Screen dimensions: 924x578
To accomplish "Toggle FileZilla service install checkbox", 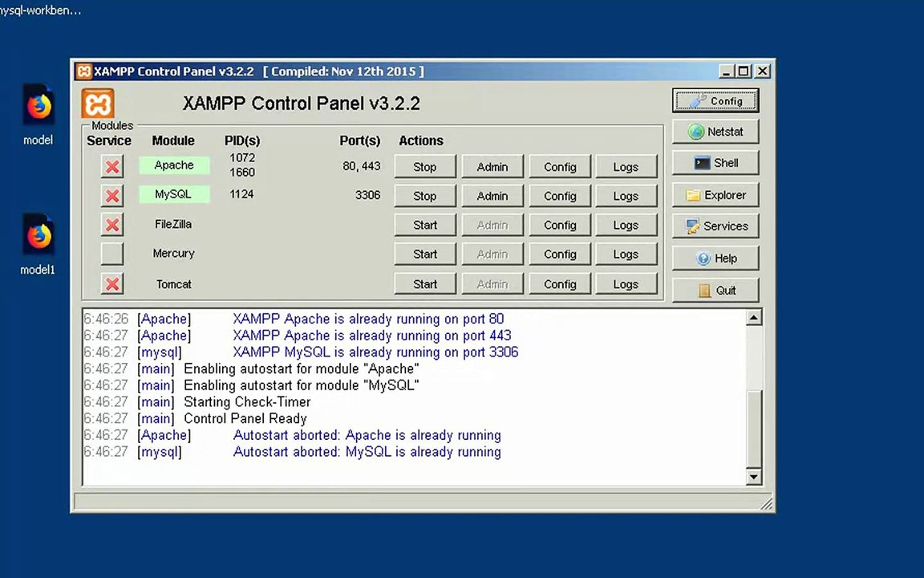I will coord(112,225).
